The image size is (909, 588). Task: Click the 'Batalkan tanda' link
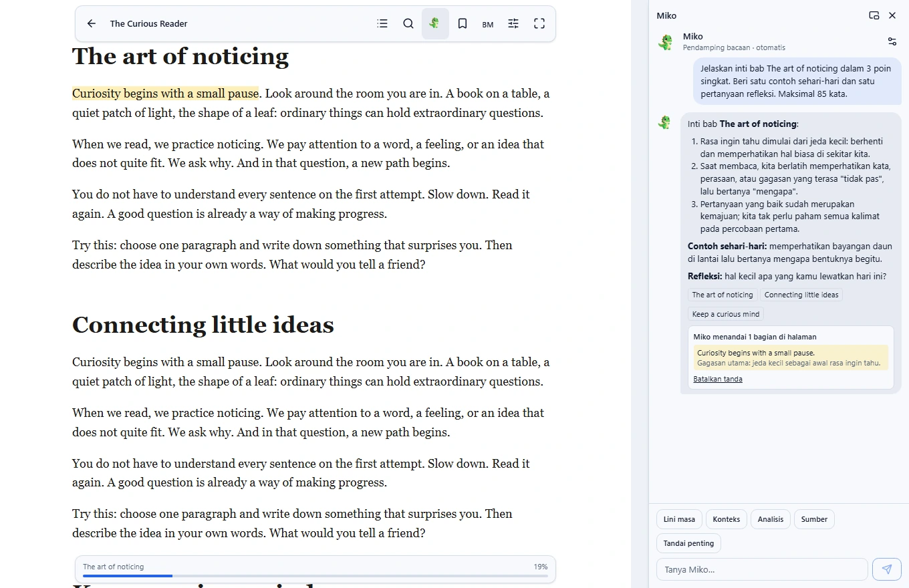click(718, 379)
